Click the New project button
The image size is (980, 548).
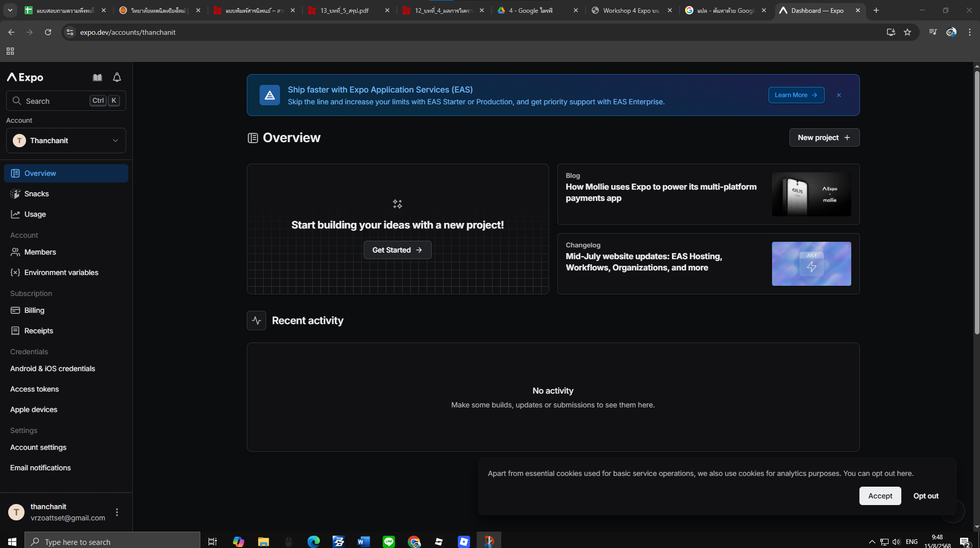824,138
